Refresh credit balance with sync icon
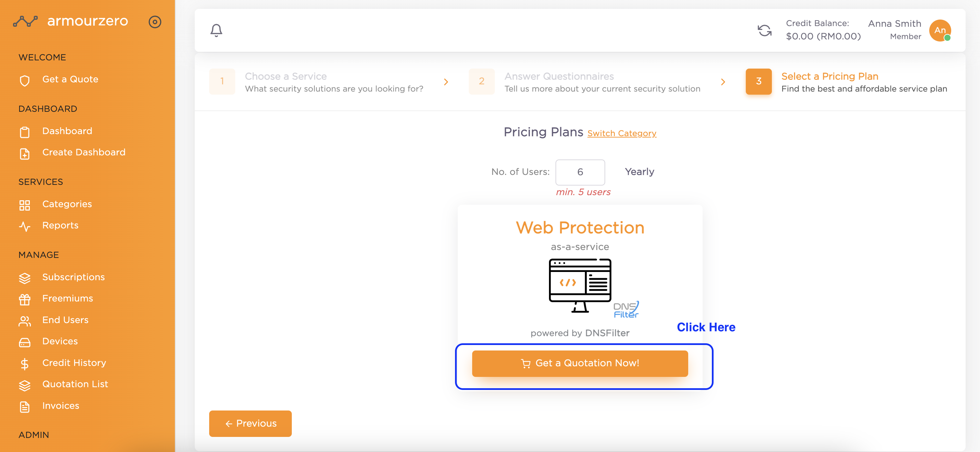980x452 pixels. (764, 31)
